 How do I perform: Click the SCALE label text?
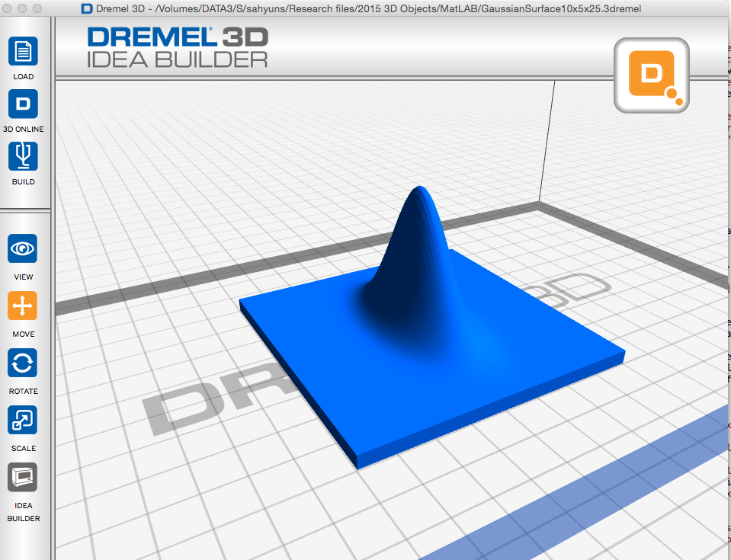[24, 448]
